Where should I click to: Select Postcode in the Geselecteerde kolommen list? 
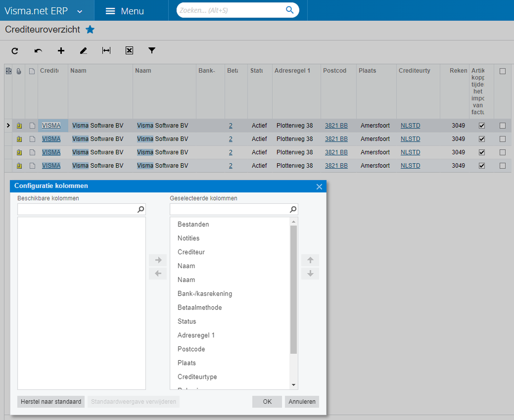pos(230,349)
